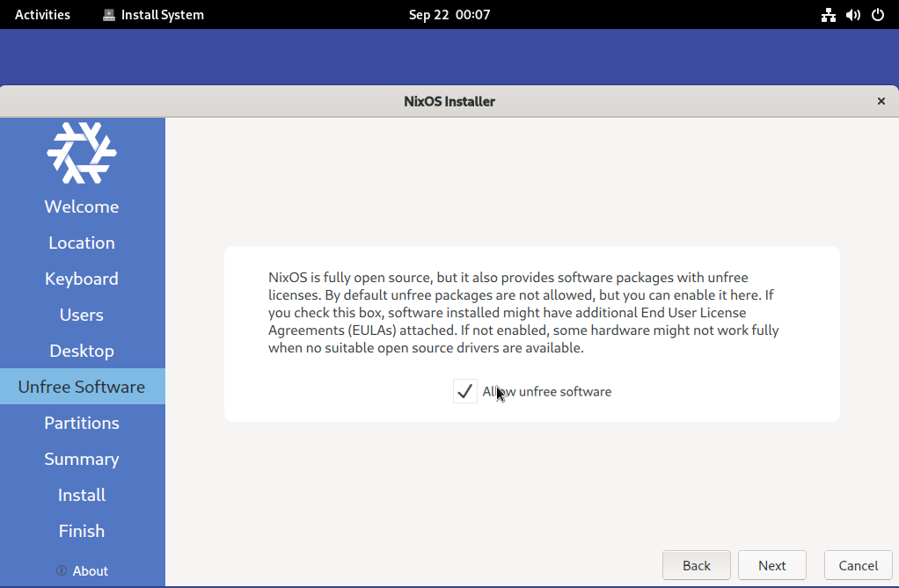Screen dimensions: 899x588
Task: Cancel the installation
Action: point(858,565)
